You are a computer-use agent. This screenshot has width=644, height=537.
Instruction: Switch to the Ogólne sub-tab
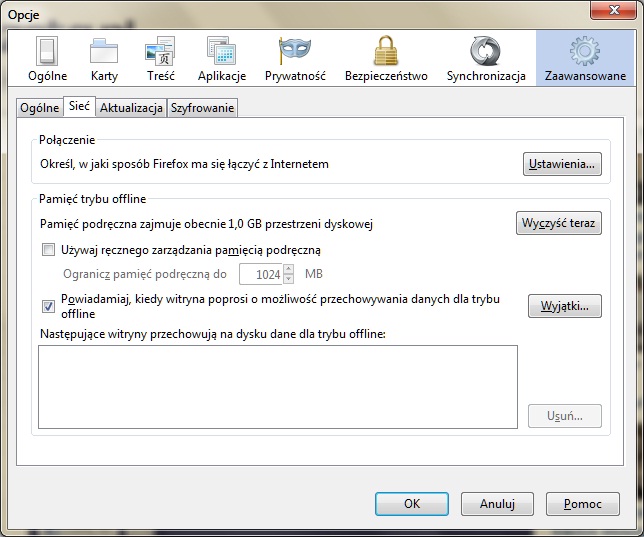point(40,108)
